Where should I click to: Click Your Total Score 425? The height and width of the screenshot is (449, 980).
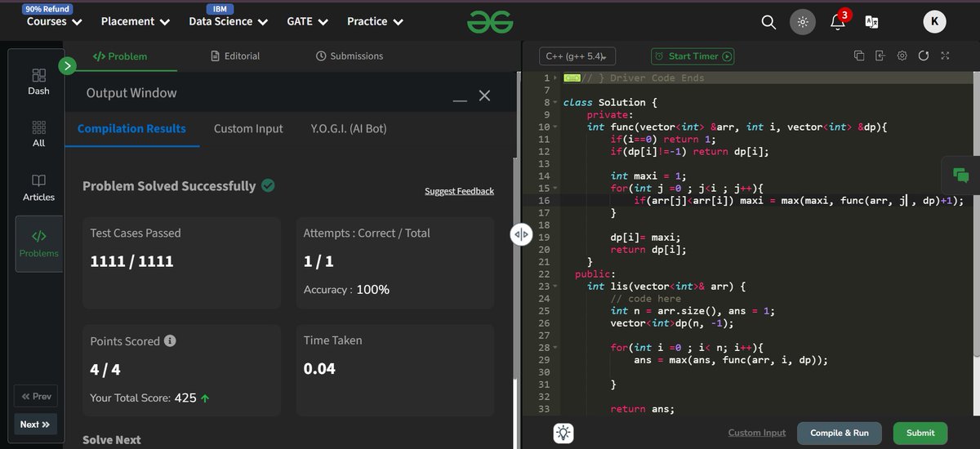[x=149, y=398]
